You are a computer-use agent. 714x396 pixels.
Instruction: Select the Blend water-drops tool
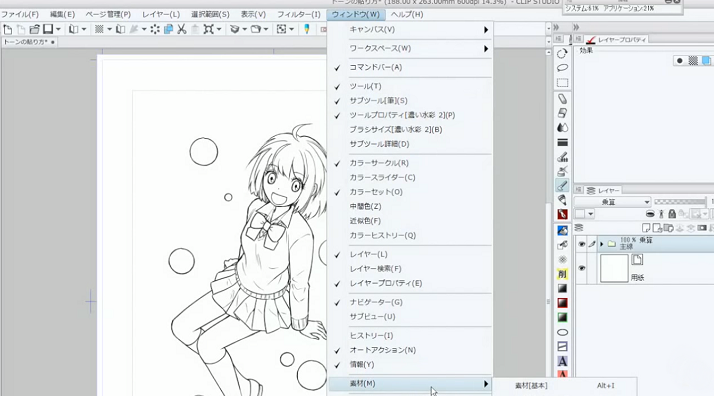[x=562, y=127]
